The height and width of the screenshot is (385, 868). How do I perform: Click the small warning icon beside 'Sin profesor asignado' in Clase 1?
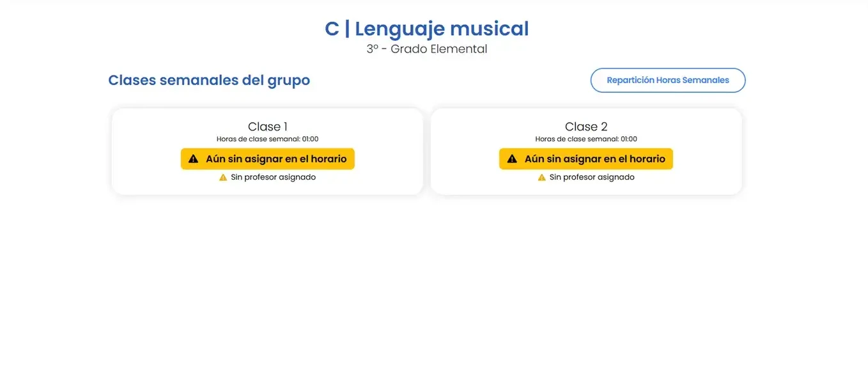[x=222, y=177]
